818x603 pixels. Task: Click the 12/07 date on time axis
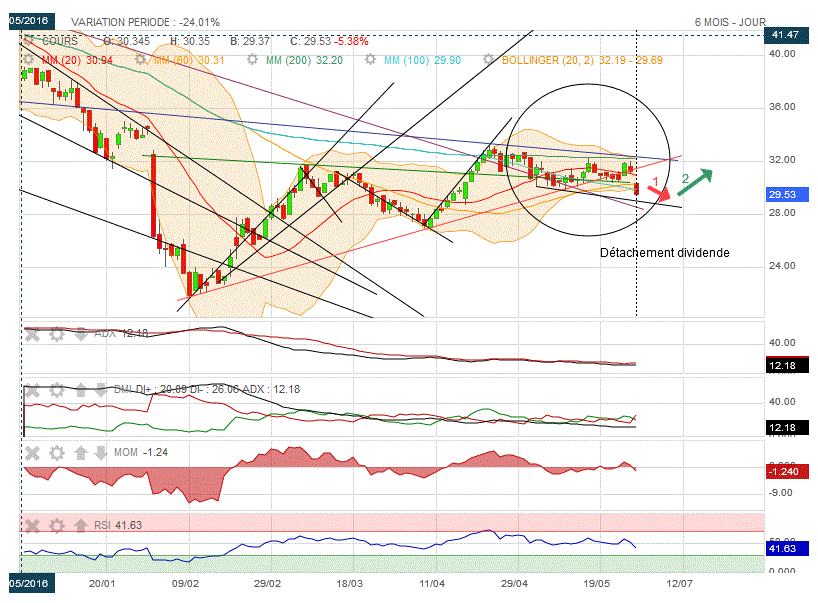click(x=679, y=583)
